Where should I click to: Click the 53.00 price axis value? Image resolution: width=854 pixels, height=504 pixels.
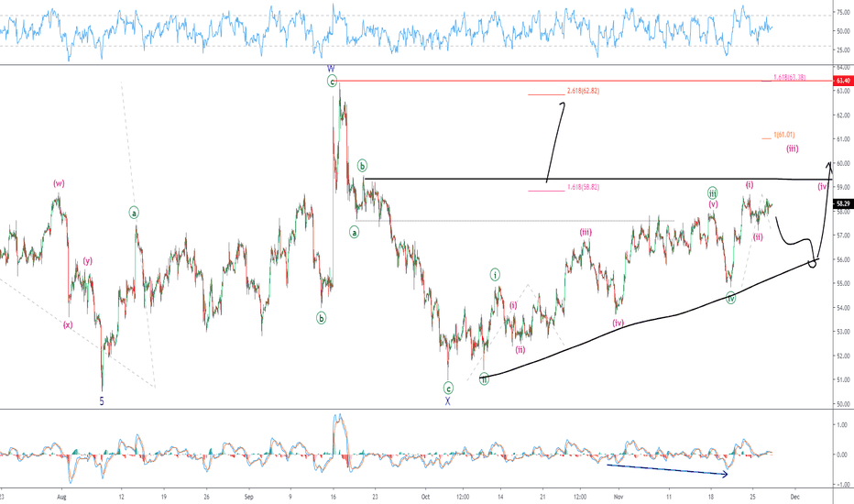(x=843, y=332)
